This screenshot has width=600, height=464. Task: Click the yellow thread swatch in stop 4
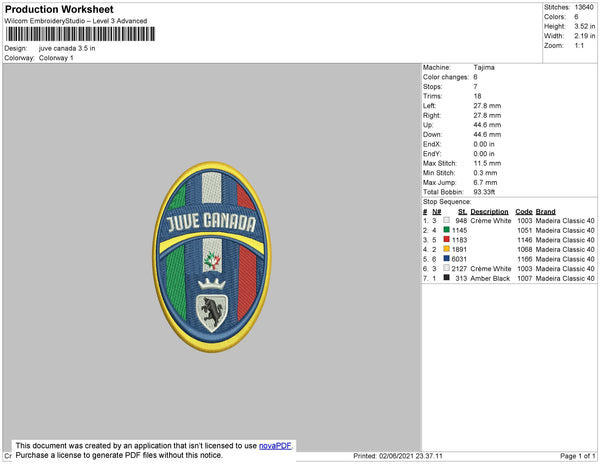click(446, 249)
